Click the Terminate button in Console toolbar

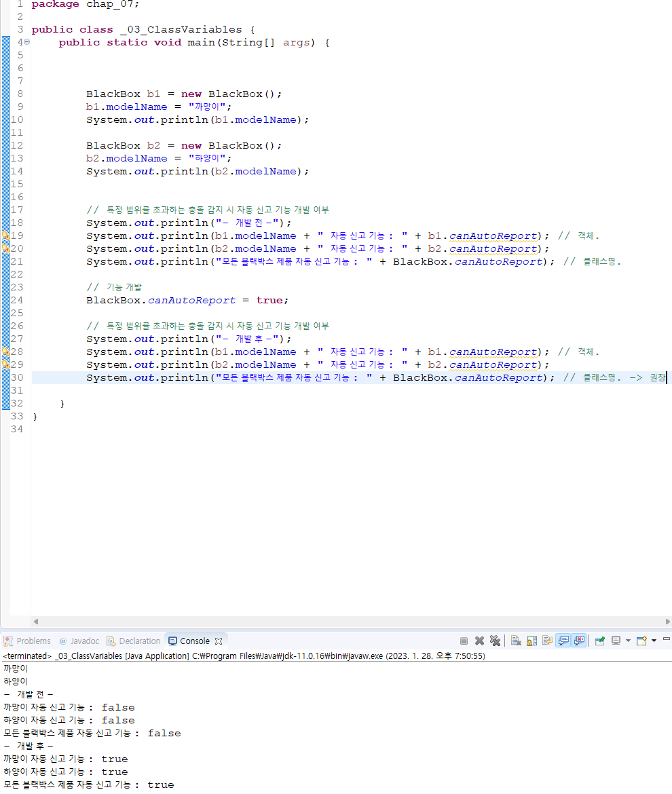[464, 641]
